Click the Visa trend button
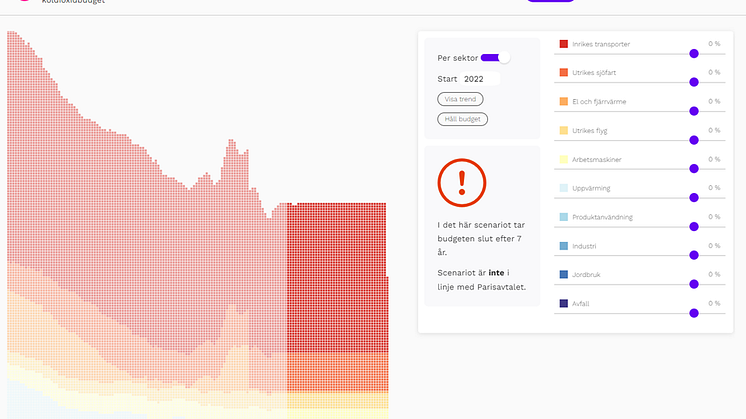746x419 pixels. coord(460,99)
